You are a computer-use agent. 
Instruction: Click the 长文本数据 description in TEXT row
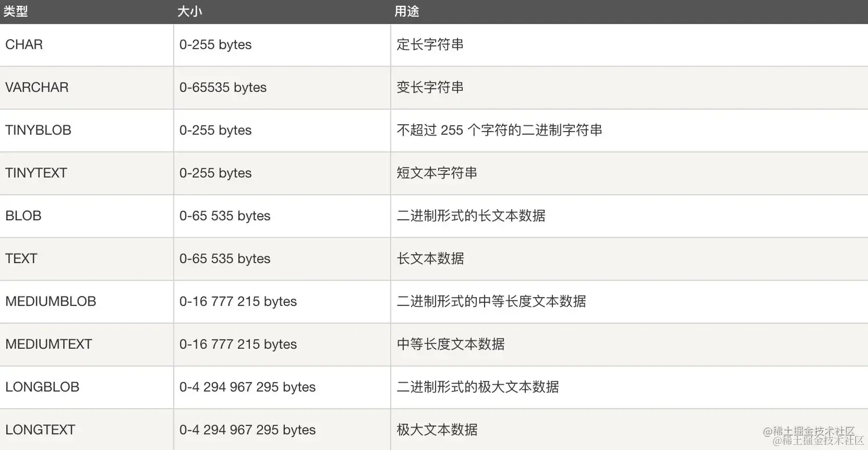tap(430, 259)
